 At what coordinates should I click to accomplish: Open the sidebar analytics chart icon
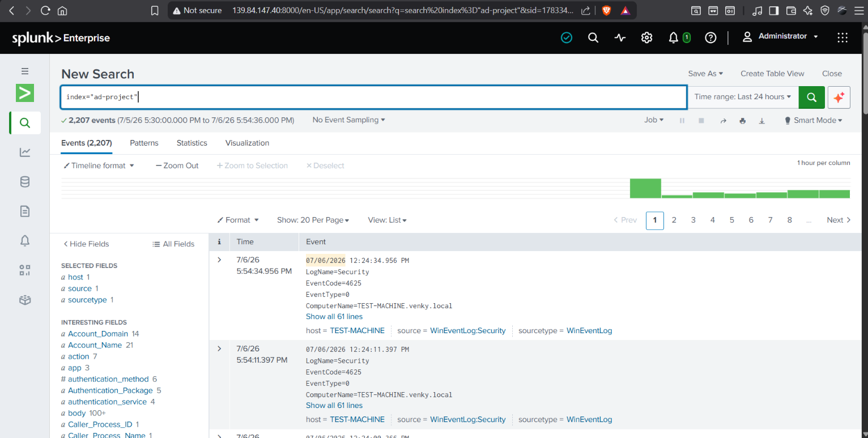point(25,152)
